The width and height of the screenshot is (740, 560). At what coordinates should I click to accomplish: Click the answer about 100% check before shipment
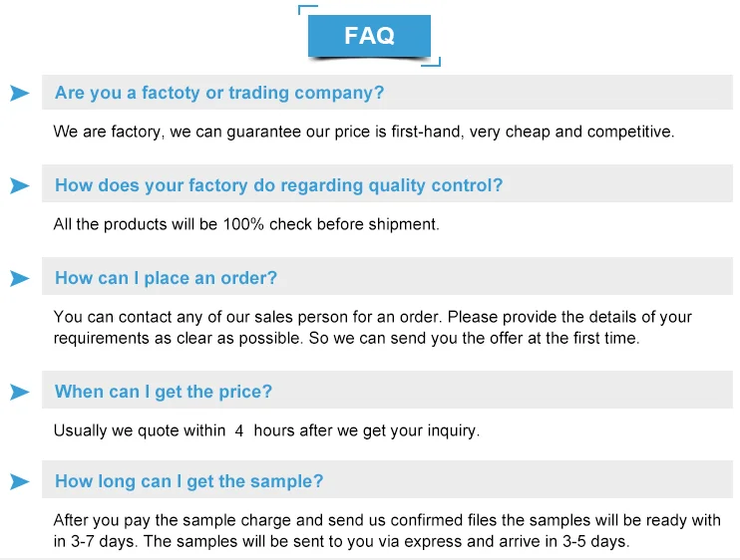point(245,224)
